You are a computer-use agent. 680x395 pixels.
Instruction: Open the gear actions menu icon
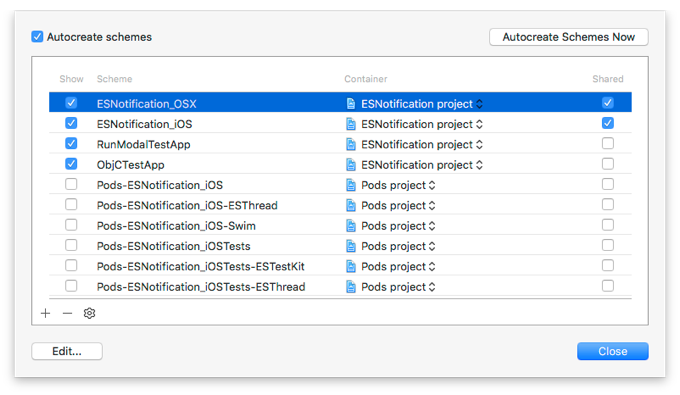[x=89, y=313]
